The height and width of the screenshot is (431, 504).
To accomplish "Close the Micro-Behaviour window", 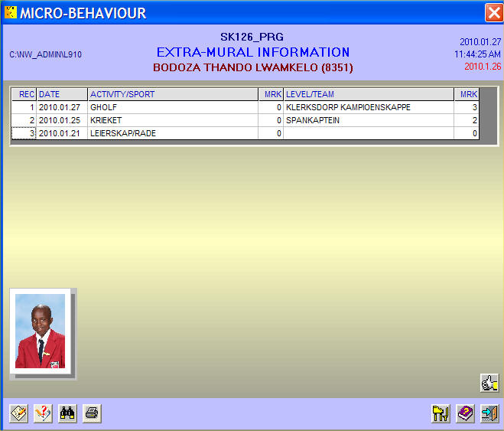I will tap(493, 13).
